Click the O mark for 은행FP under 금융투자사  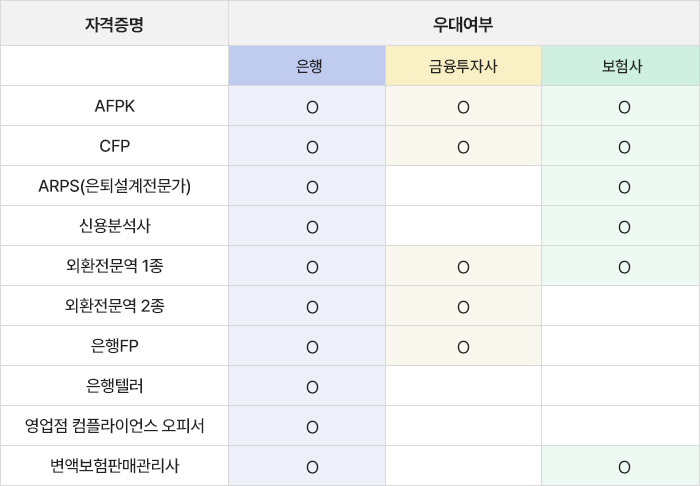point(463,347)
